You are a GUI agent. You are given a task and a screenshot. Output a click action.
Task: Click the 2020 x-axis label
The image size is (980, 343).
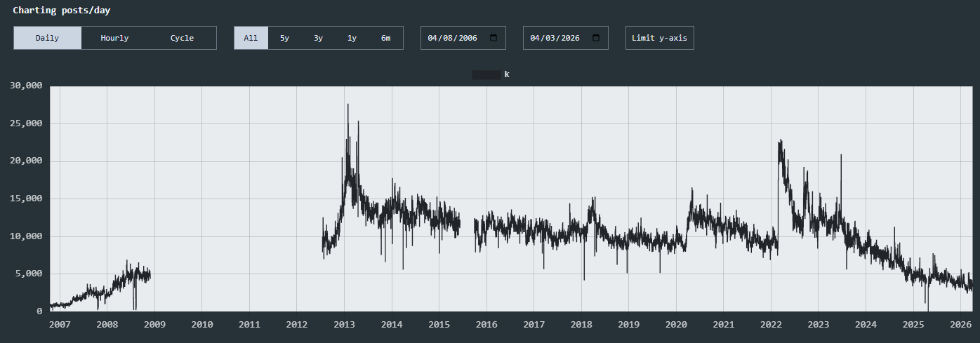pos(676,324)
